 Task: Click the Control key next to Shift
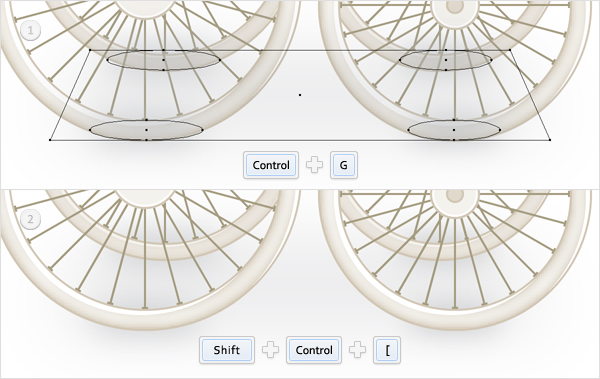tap(314, 350)
